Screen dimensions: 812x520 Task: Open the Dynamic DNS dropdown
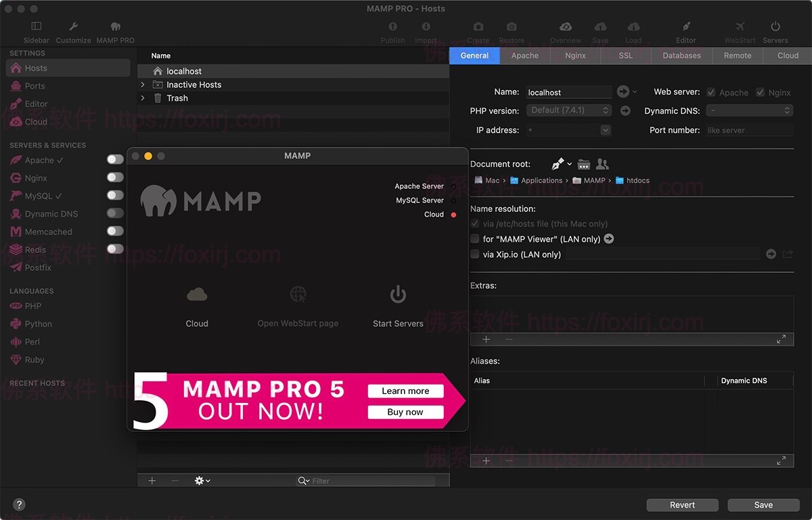tap(749, 110)
